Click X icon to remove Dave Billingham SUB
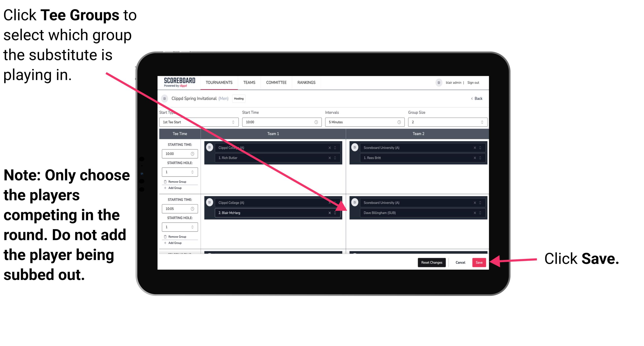Image resolution: width=644 pixels, height=346 pixels. point(474,213)
